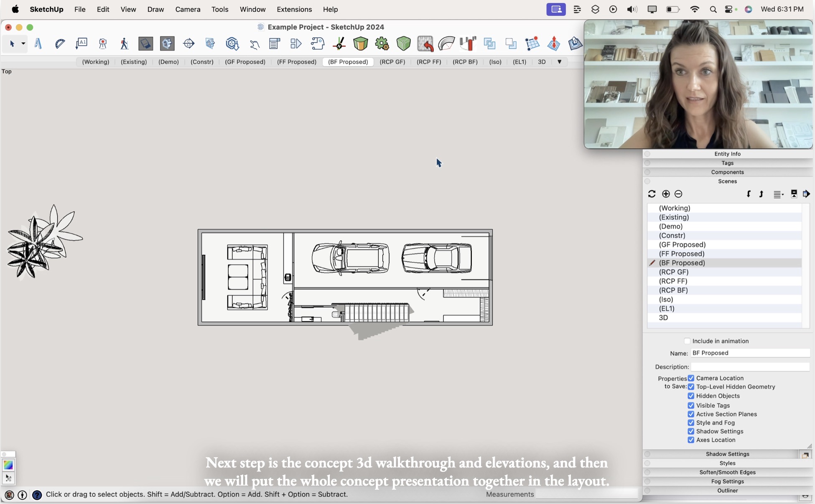Enable Include in animation
The height and width of the screenshot is (504, 815).
click(687, 341)
